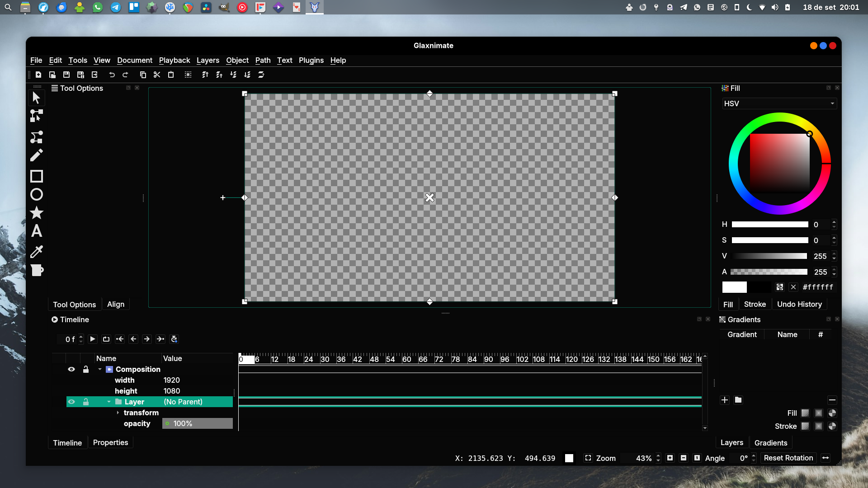Screen dimensions: 868x488
Task: Open the HSV color mode dropdown
Action: point(779,103)
